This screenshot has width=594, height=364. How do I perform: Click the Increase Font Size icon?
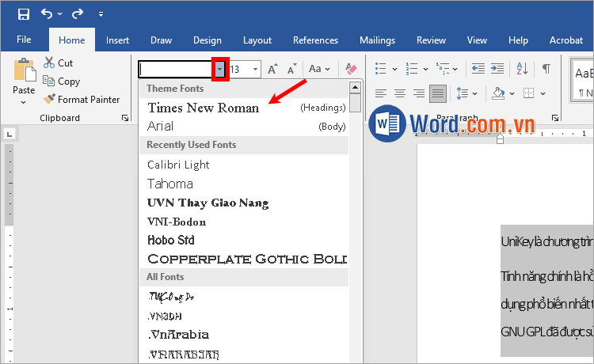coord(272,70)
